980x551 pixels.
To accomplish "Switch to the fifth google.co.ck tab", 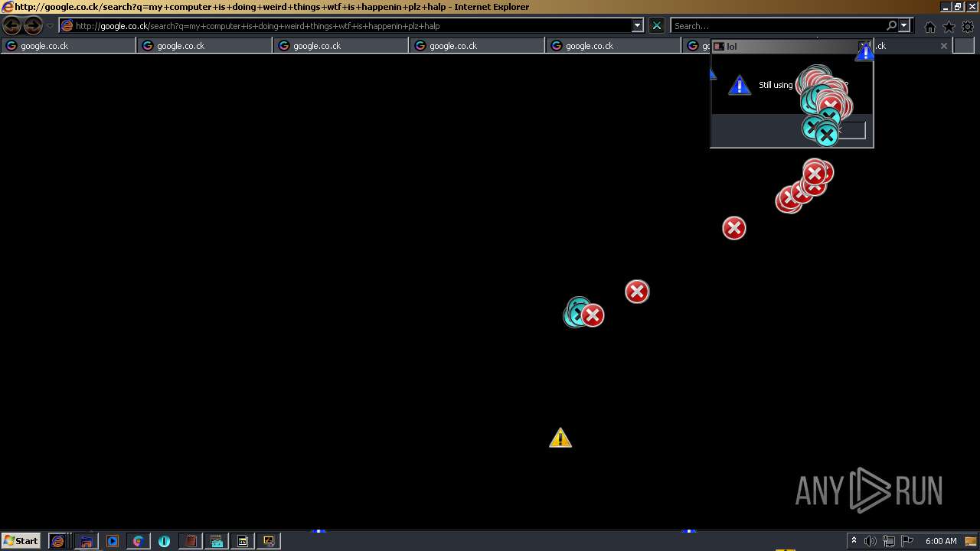I will coord(613,46).
